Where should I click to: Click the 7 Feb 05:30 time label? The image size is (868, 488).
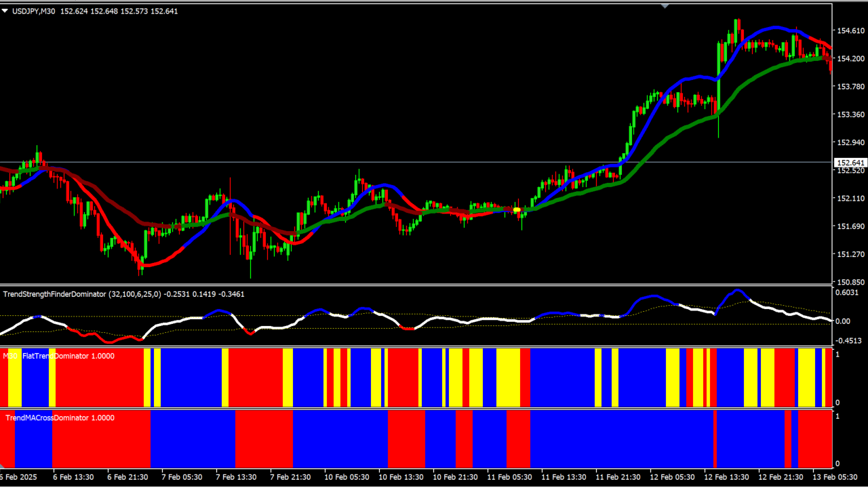point(182,478)
